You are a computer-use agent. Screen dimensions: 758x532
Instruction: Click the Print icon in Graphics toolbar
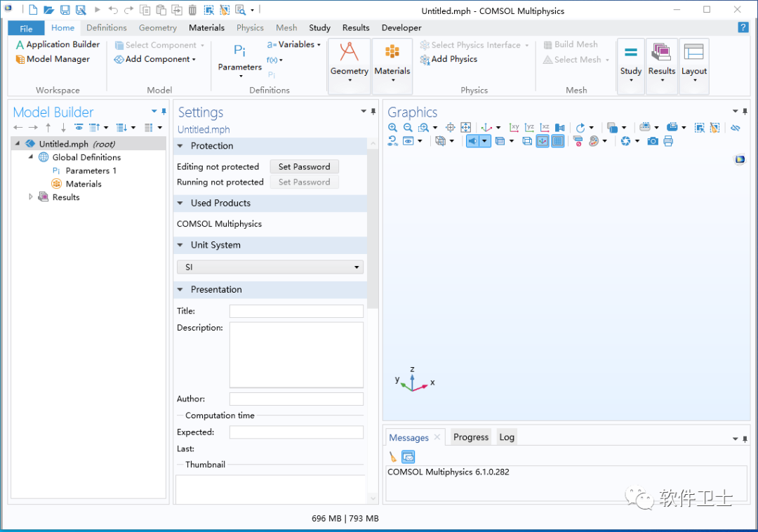point(668,141)
